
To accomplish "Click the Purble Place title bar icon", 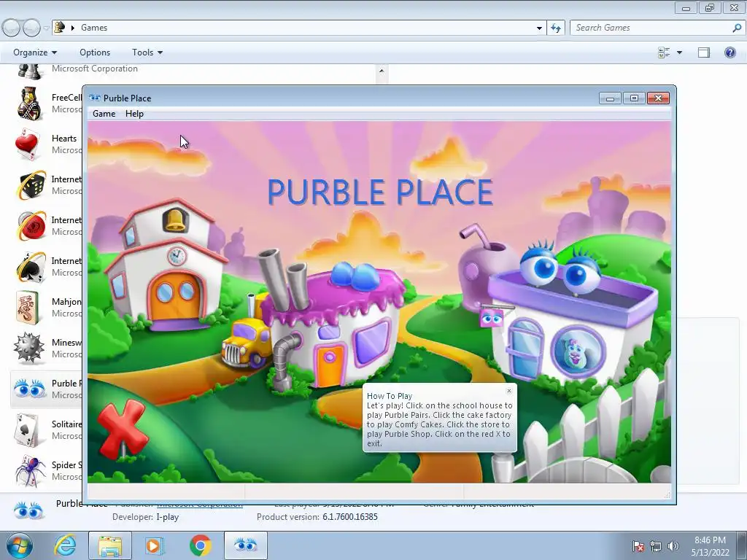I will click(x=95, y=98).
